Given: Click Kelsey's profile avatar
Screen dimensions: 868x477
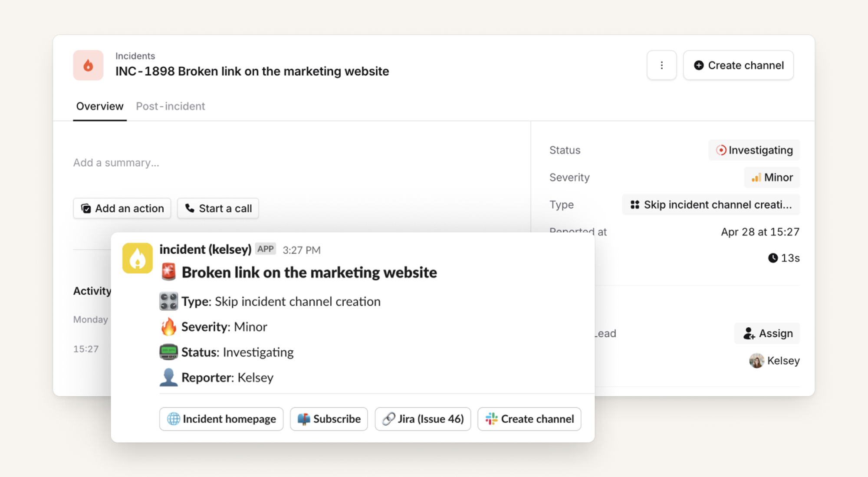Looking at the screenshot, I should coord(756,361).
